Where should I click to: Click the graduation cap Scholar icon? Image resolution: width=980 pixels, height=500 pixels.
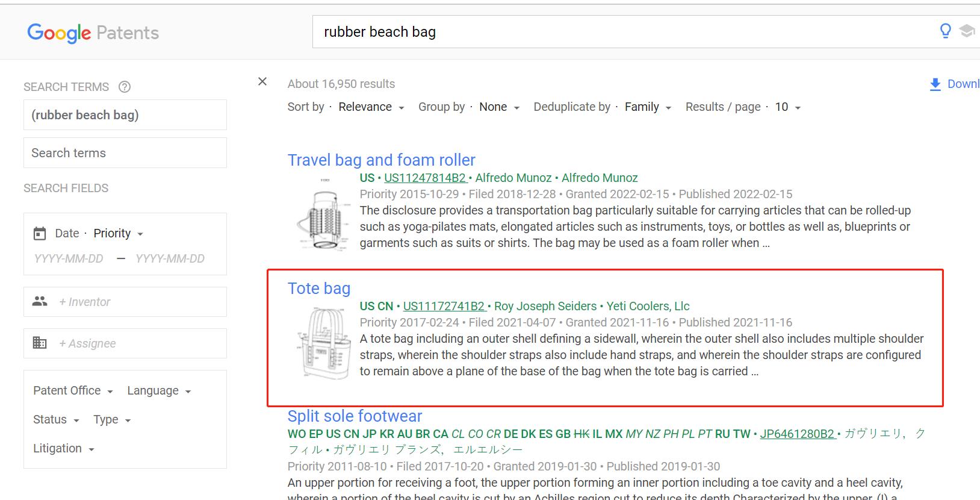967,31
